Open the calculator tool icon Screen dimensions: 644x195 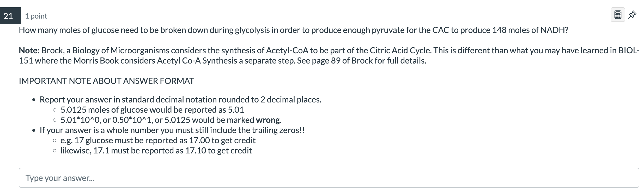click(618, 15)
